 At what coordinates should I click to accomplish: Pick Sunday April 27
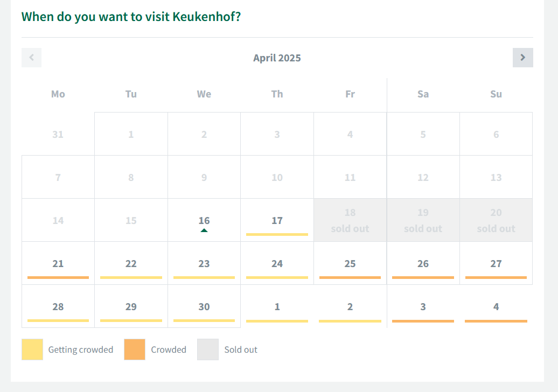[496, 263]
